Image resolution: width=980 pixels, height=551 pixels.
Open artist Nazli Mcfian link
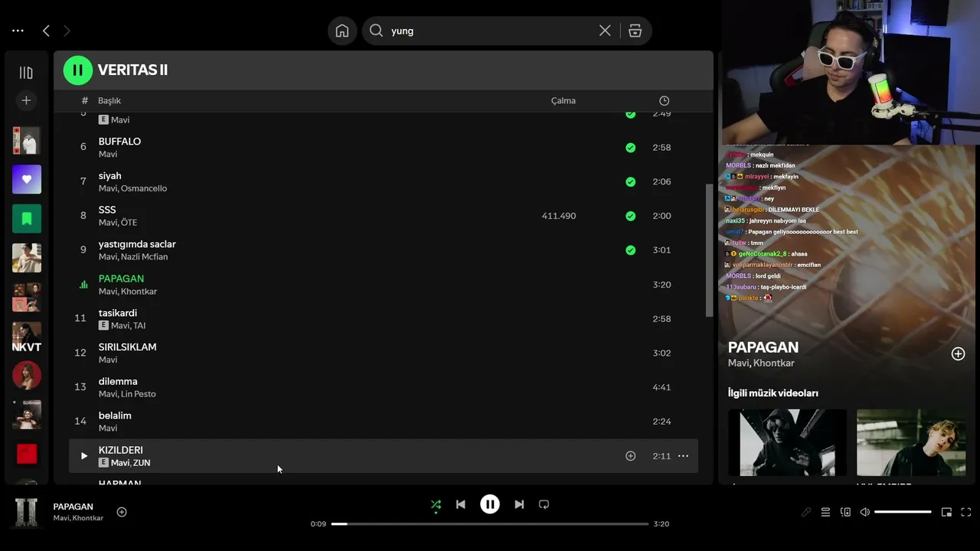coord(144,257)
